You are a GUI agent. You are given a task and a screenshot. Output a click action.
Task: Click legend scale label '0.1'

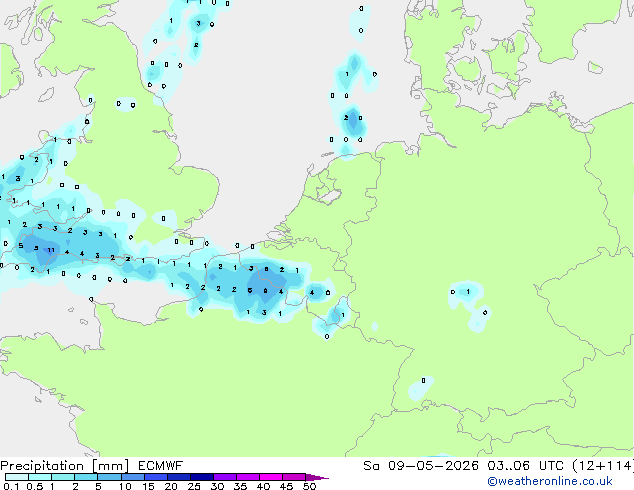(11, 486)
